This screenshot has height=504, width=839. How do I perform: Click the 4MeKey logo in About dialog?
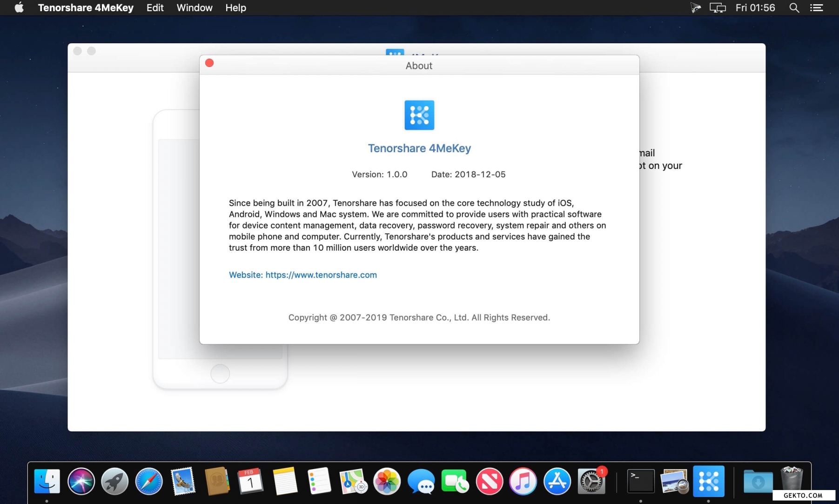[x=419, y=115]
